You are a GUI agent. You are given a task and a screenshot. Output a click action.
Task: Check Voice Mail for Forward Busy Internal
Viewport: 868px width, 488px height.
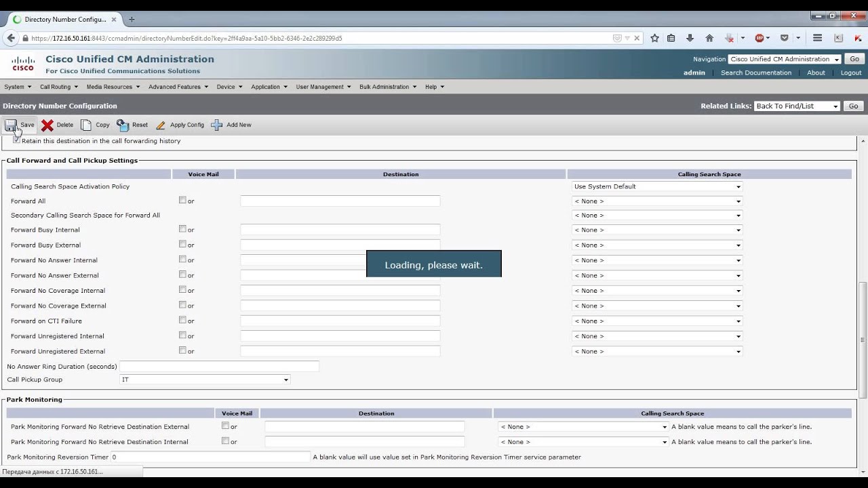[x=182, y=229]
